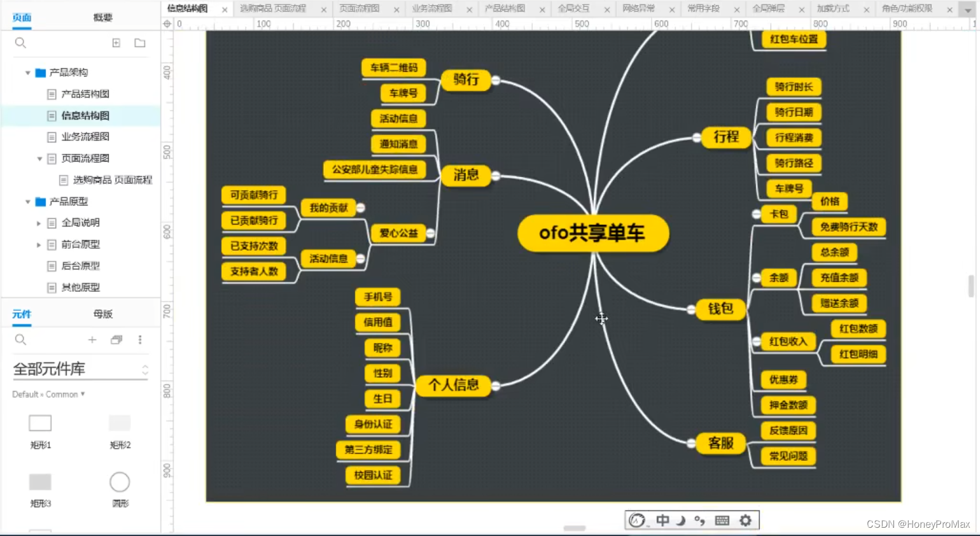980x536 pixels.
Task: Select the 业务流程图 page in tree
Action: coord(85,137)
